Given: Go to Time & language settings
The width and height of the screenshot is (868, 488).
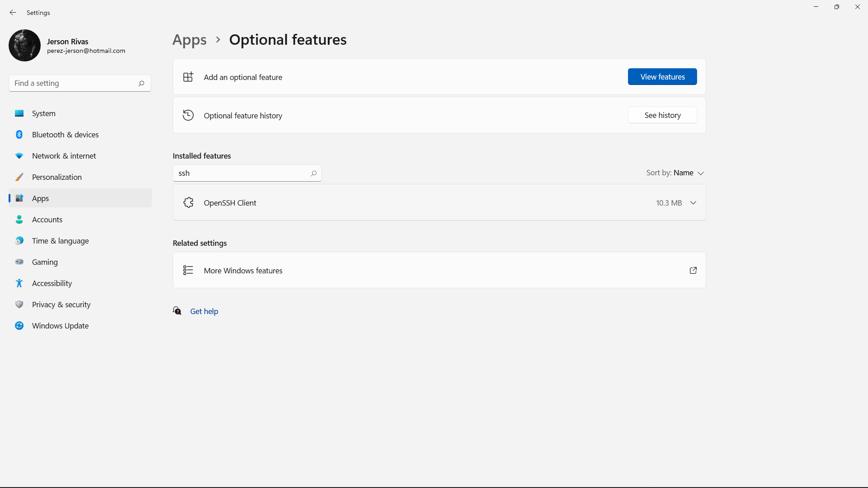Looking at the screenshot, I should click(60, 241).
